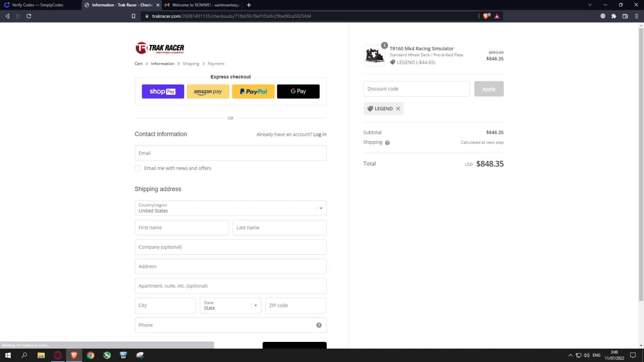Show hidden tray icons chevron
The image size is (644, 362).
pos(570,355)
